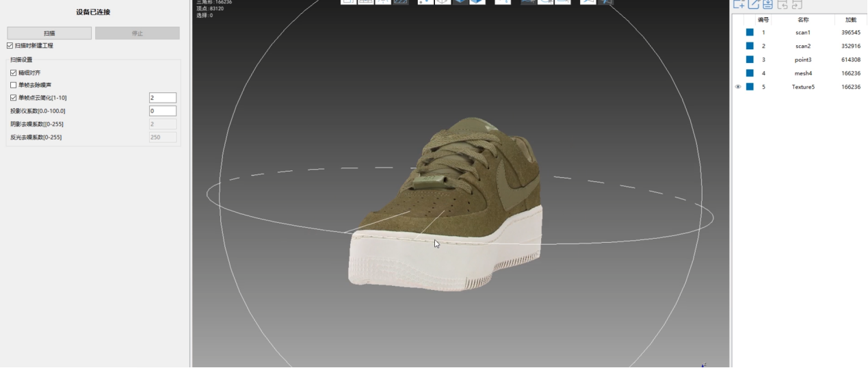Click the greyed-out 停止 (stop) button

137,33
